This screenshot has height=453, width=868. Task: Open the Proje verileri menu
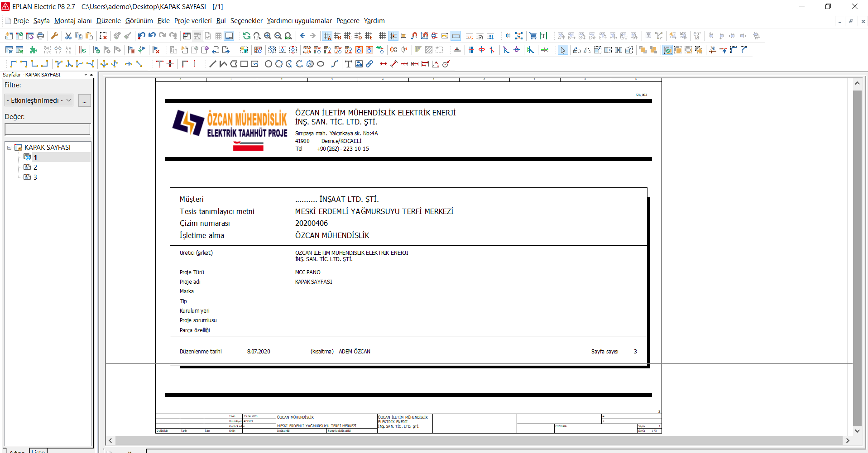(x=192, y=21)
